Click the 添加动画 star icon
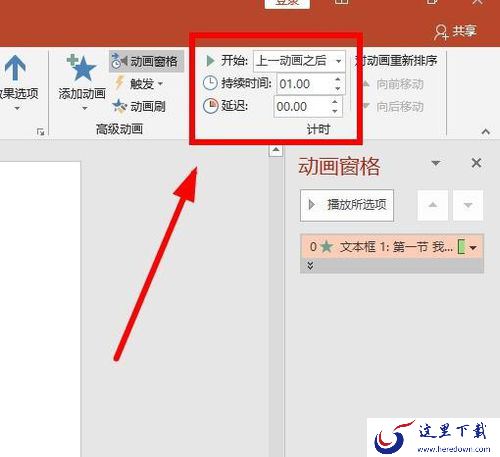Screen dimensions: 500x457 (x=82, y=68)
